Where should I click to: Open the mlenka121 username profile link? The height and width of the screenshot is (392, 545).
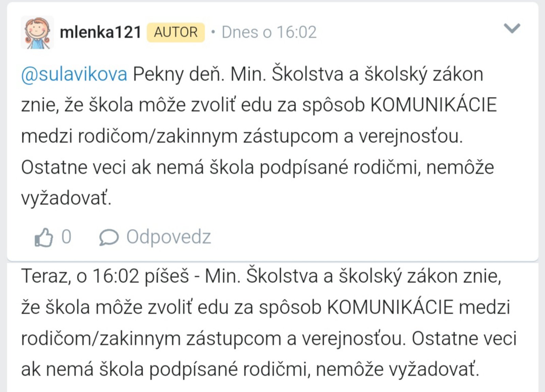click(x=100, y=32)
